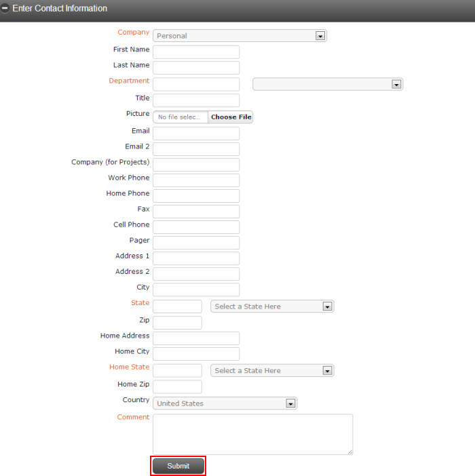
Task: Click the orange State label
Action: 140,302
